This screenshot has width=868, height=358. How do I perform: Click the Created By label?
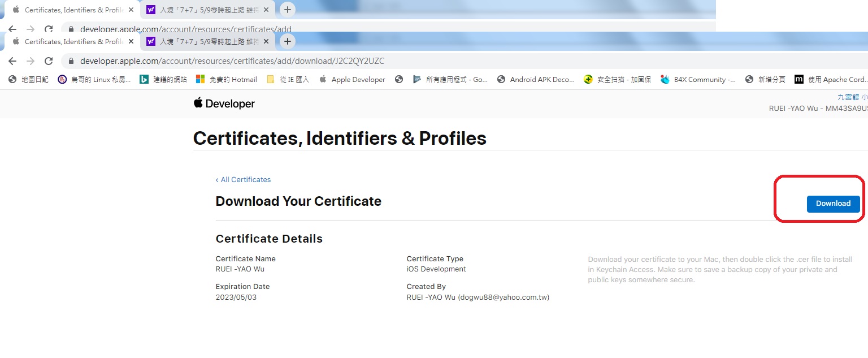click(427, 286)
